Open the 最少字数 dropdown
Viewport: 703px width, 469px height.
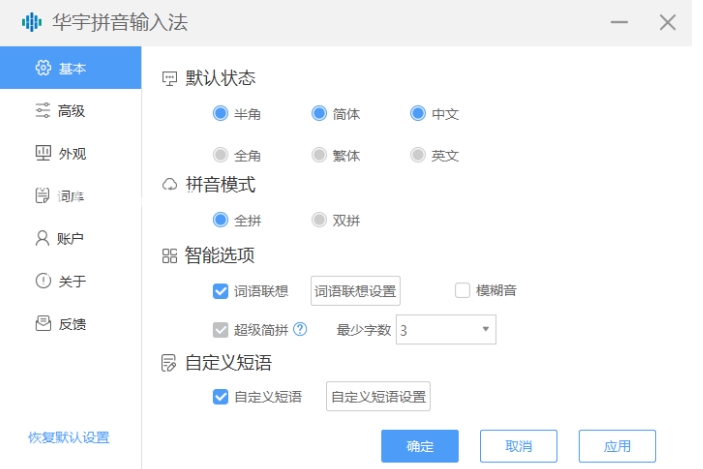pos(446,330)
